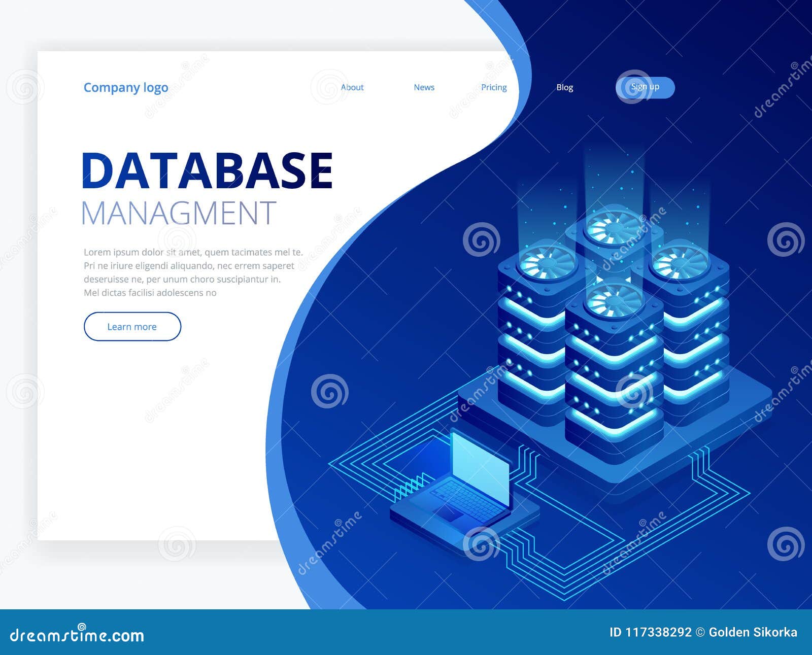Open the Pricing dropdown
The width and height of the screenshot is (812, 655).
pyautogui.click(x=494, y=87)
